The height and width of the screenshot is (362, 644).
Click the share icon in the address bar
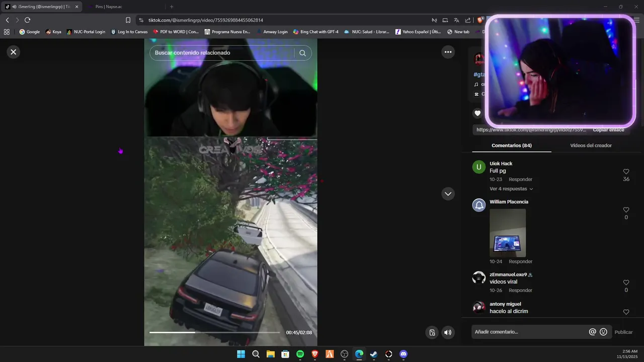[x=468, y=20]
